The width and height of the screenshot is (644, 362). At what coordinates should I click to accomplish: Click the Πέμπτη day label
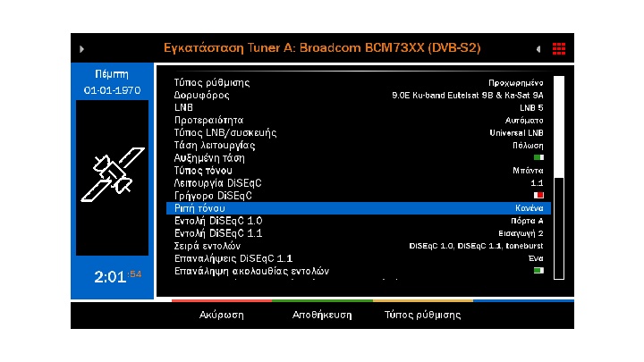112,74
